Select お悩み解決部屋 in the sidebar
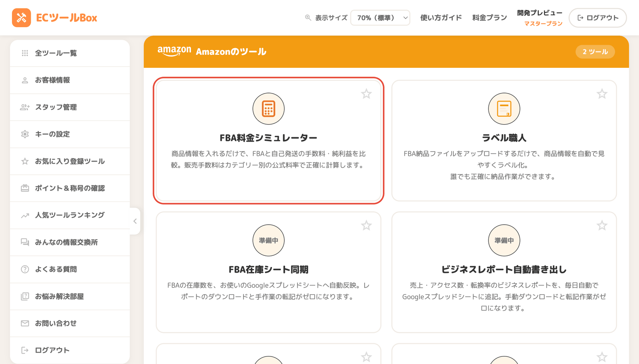 pos(70,296)
